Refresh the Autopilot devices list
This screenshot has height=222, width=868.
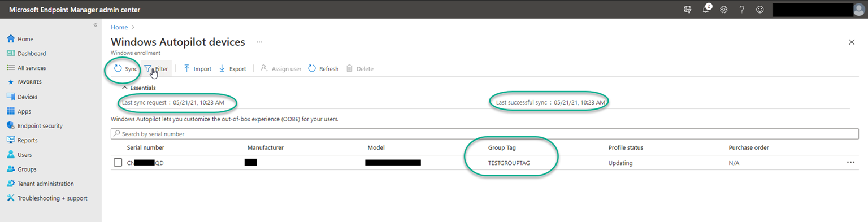pyautogui.click(x=323, y=69)
